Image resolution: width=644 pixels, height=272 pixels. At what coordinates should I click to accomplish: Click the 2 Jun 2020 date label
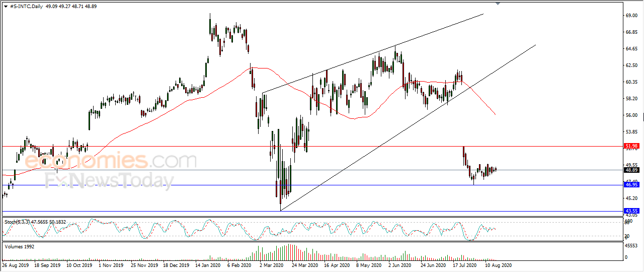pos(401,265)
